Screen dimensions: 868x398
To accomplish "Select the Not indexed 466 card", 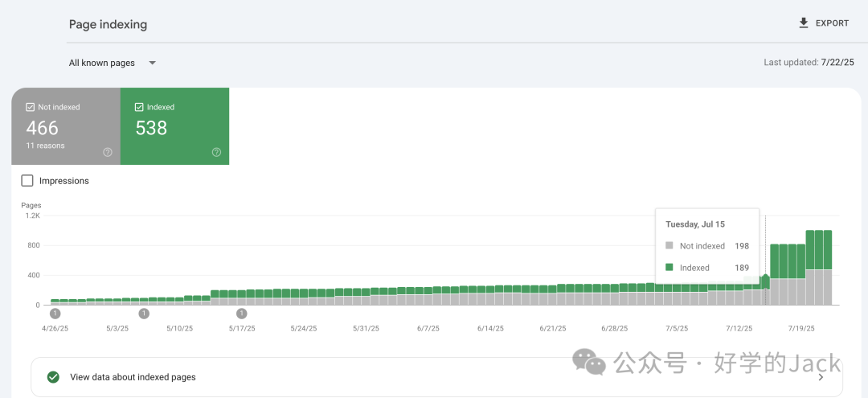I will click(66, 126).
